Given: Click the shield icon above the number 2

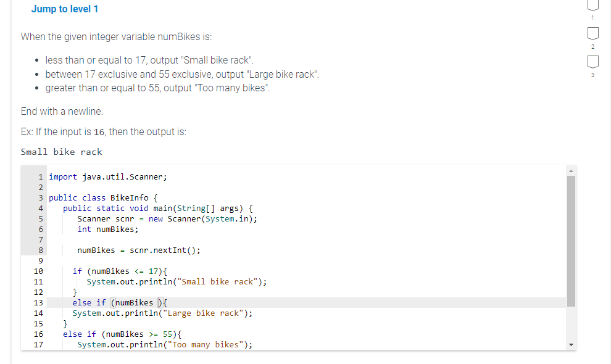Looking at the screenshot, I should point(592,35).
